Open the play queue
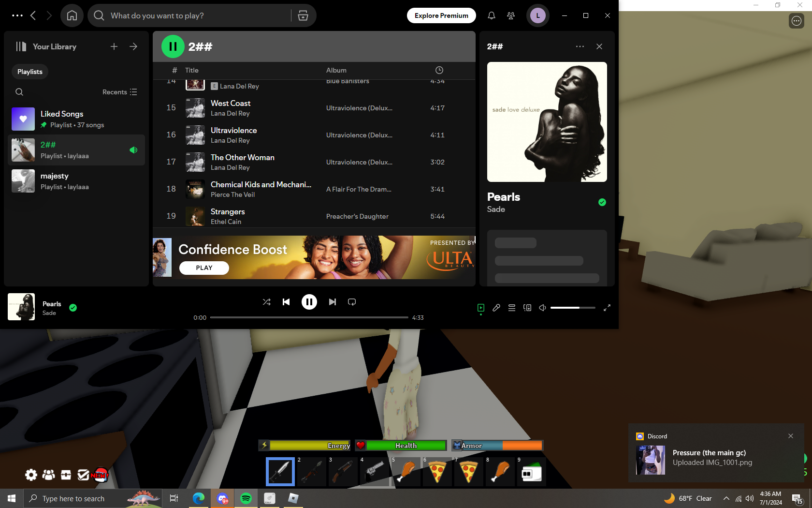Viewport: 812px width, 508px height. [x=512, y=308]
